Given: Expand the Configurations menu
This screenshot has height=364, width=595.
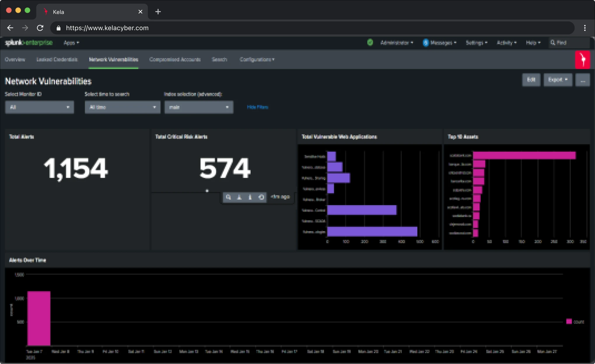Looking at the screenshot, I should 257,60.
